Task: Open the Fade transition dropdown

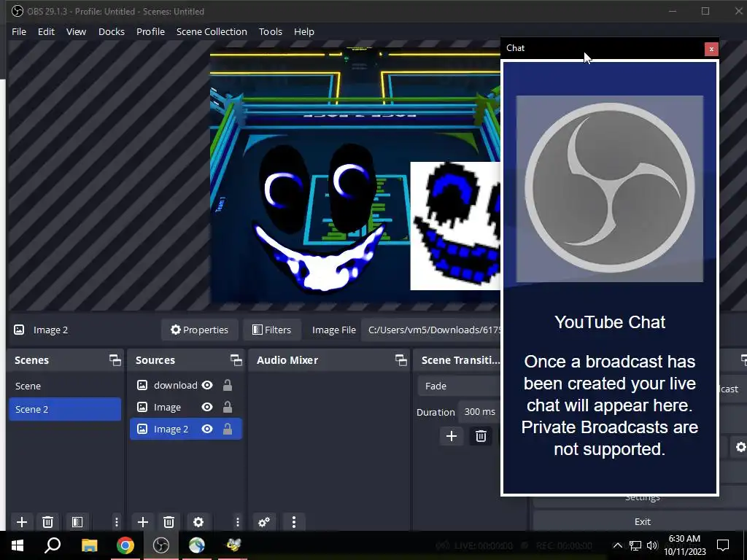Action: 459,386
